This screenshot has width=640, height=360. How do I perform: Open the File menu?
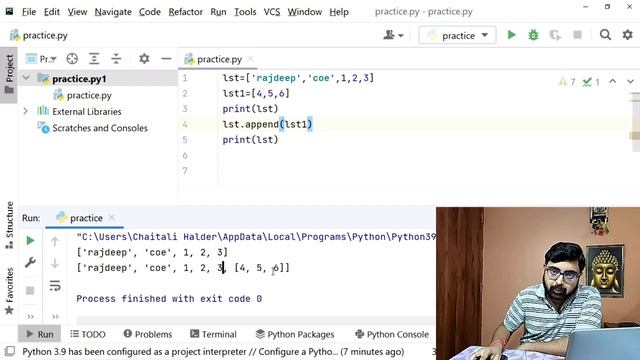pos(29,12)
